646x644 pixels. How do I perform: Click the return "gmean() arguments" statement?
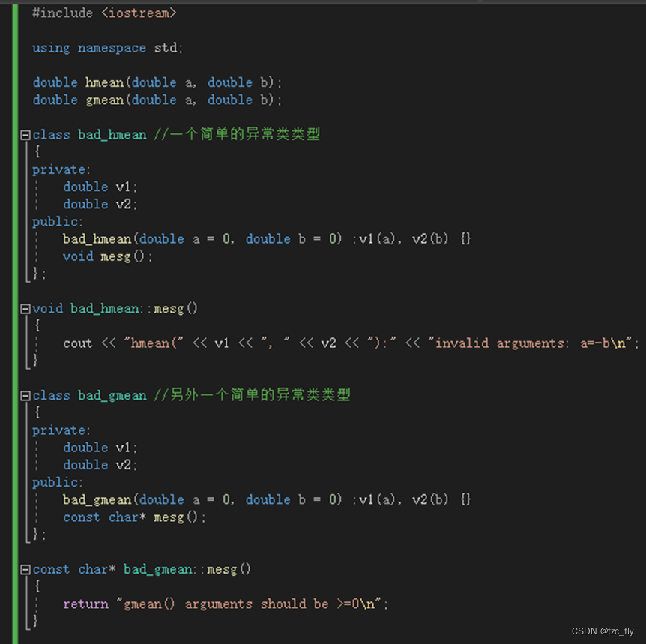pyautogui.click(x=226, y=604)
